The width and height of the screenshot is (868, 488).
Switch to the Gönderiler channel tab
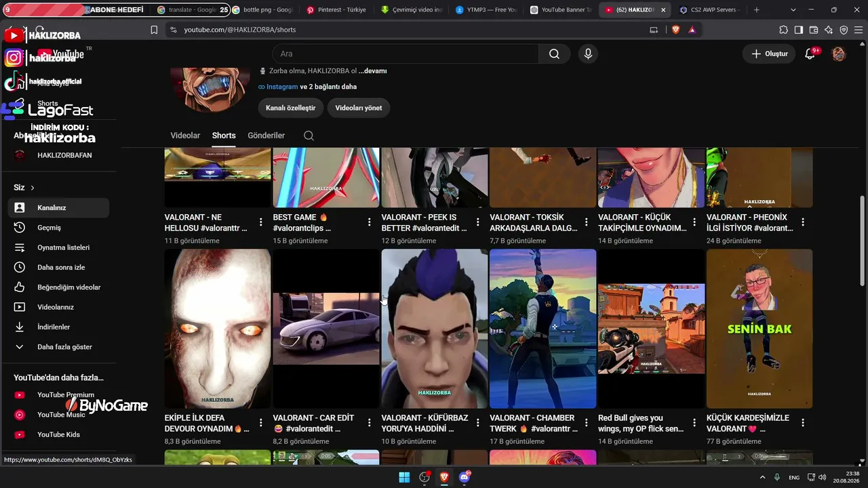pyautogui.click(x=267, y=136)
